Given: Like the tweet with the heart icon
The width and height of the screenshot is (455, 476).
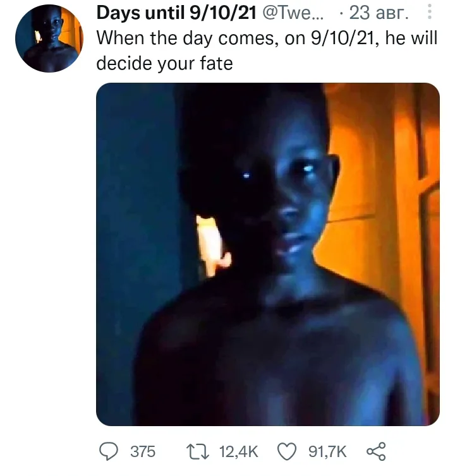Looking at the screenshot, I should point(288,451).
